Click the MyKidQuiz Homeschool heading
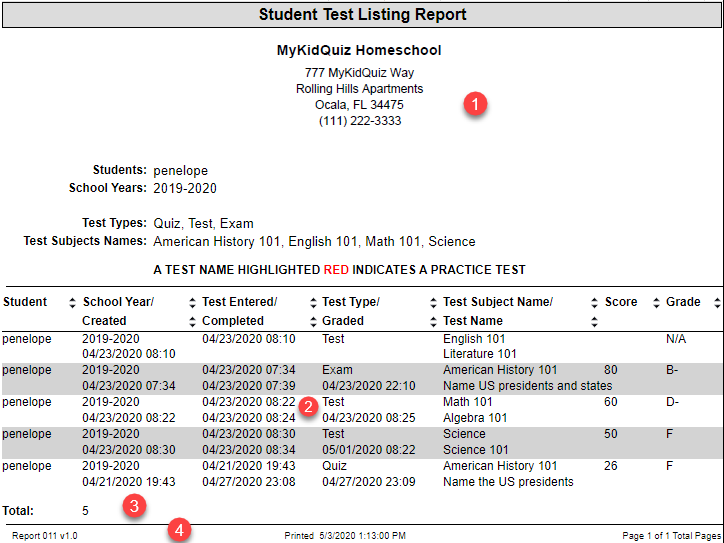Image resolution: width=724 pixels, height=543 pixels. tap(359, 50)
